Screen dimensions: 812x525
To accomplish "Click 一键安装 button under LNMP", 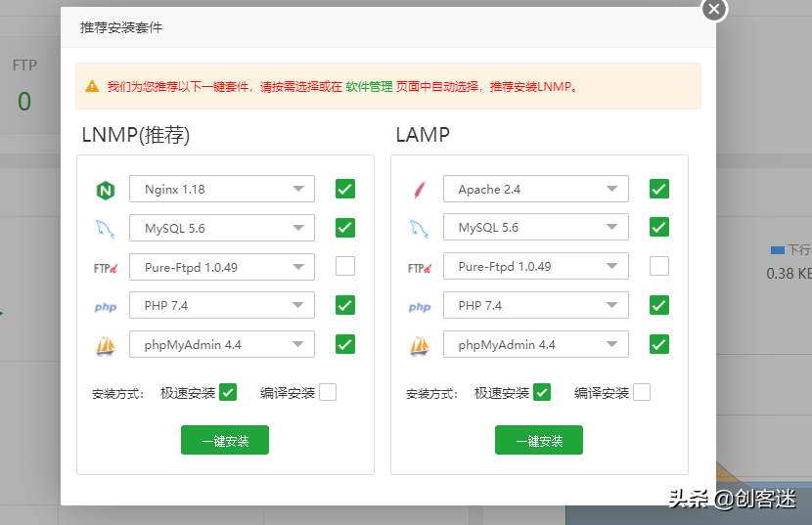I will pyautogui.click(x=225, y=440).
